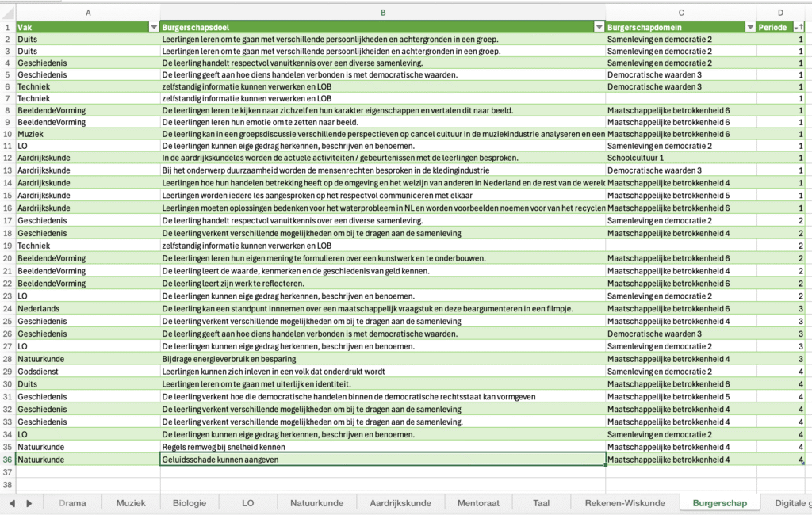Click cell with 'Geluidsschade kunnen aangeven'

tap(383, 460)
